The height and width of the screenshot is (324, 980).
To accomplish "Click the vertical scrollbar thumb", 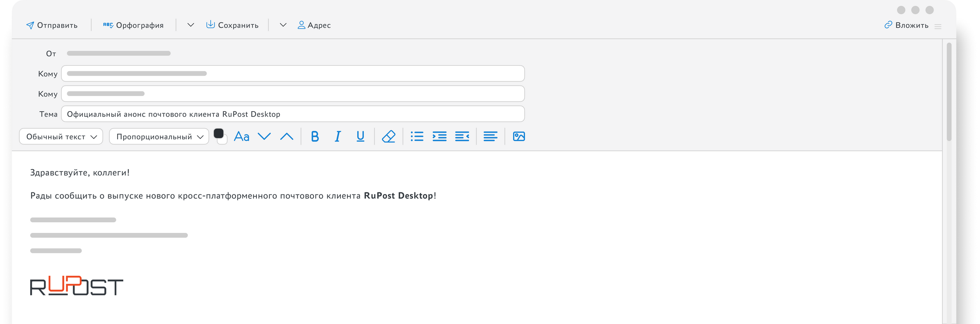I will [949, 92].
